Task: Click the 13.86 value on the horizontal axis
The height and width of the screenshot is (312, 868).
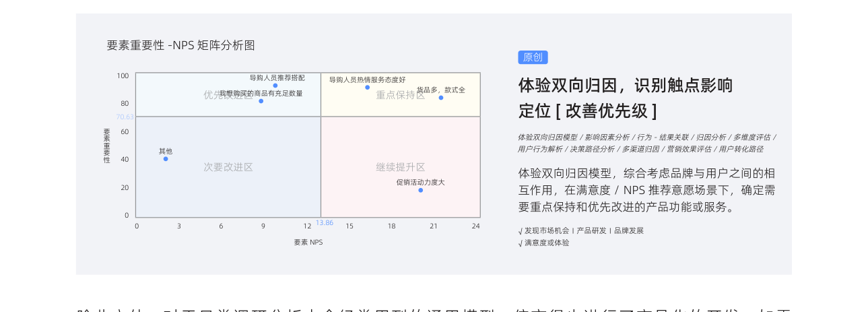Action: point(325,222)
